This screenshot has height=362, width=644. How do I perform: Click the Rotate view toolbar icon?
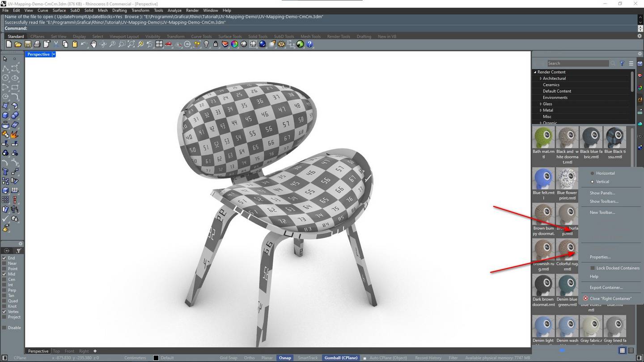pyautogui.click(x=102, y=44)
